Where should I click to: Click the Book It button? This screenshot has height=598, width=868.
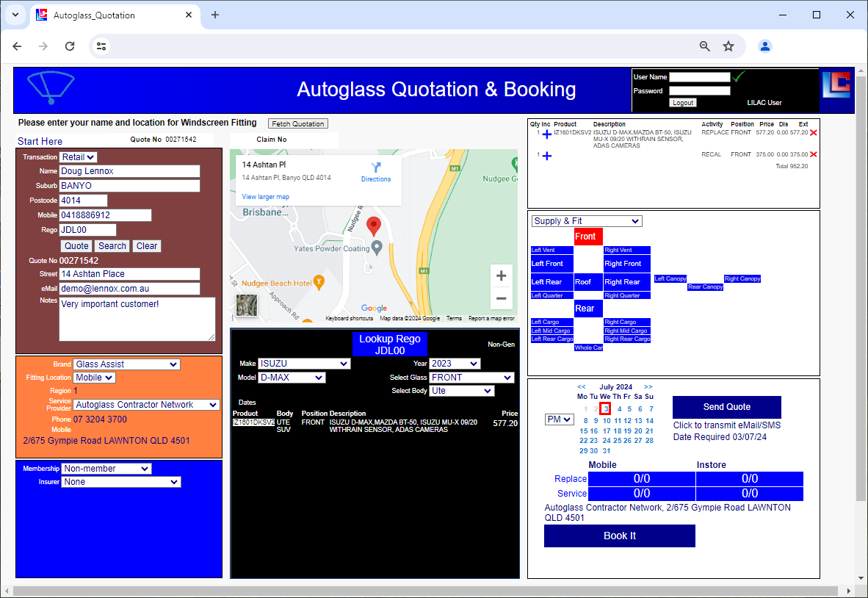coord(620,536)
